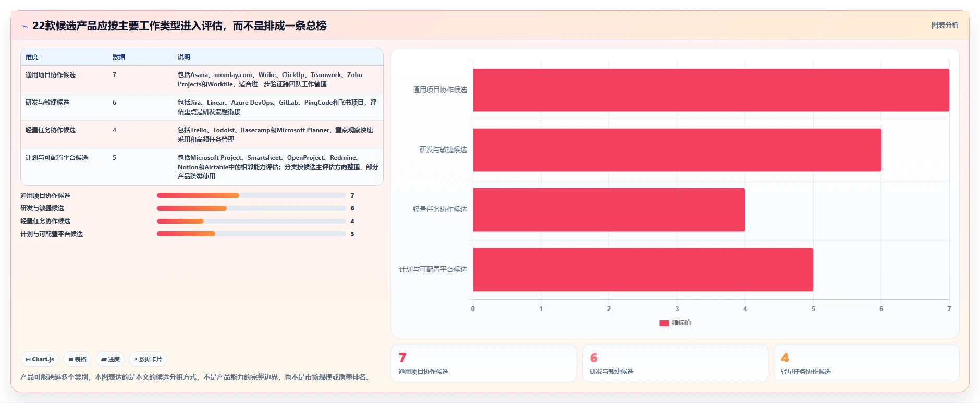This screenshot has width=980, height=403.
Task: Click table cell 轻量任务协作候选
Action: pyautogui.click(x=51, y=130)
